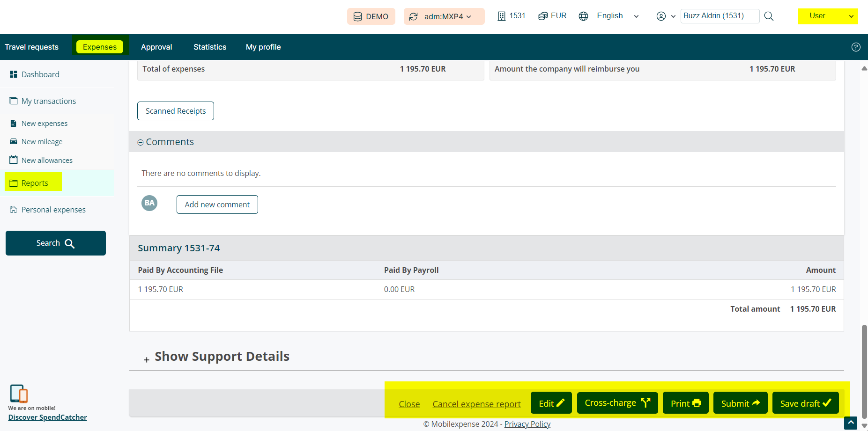Select New mileage in sidebar
The height and width of the screenshot is (431, 868).
pos(42,142)
